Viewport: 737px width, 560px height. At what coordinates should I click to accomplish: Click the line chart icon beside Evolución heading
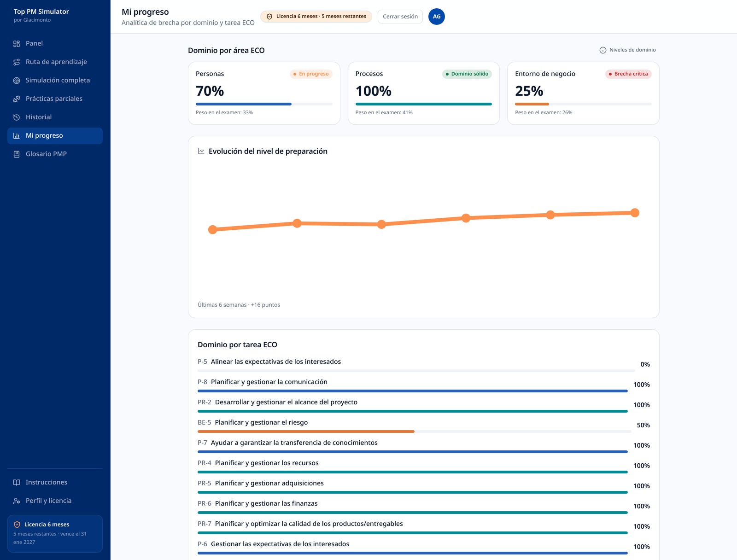coord(201,151)
